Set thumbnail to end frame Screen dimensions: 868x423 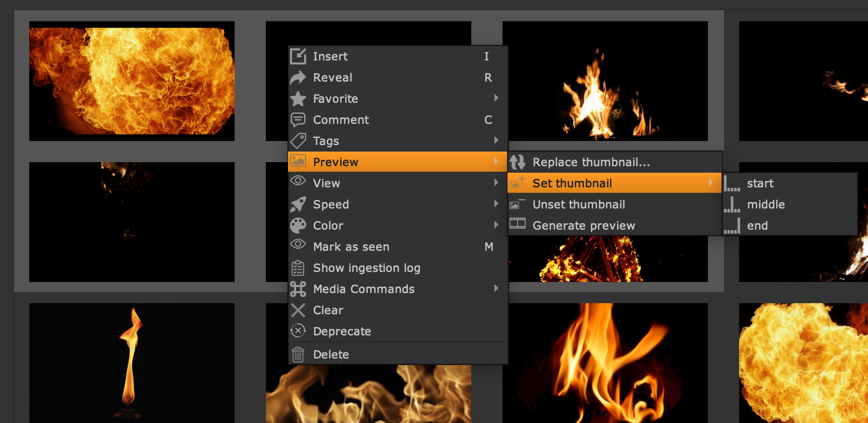[757, 226]
